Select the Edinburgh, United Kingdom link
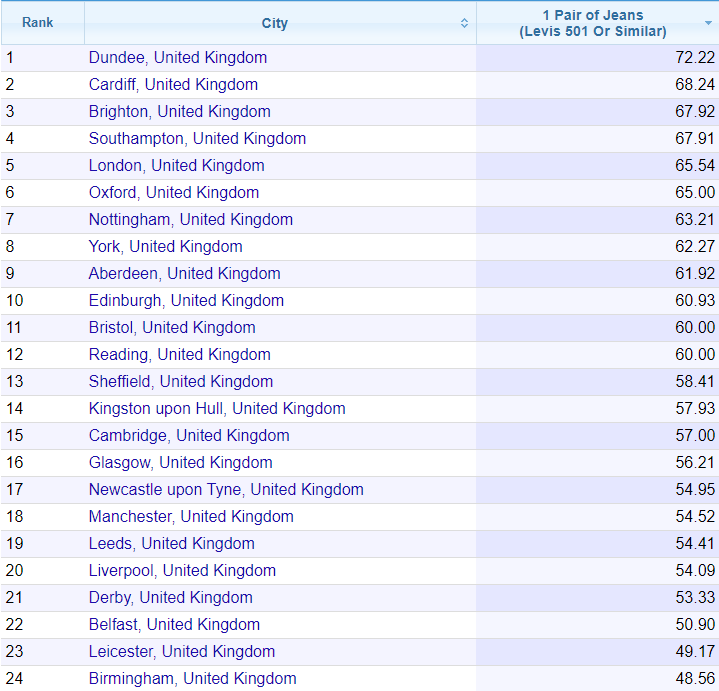Screen dimensions: 719x691 186,301
